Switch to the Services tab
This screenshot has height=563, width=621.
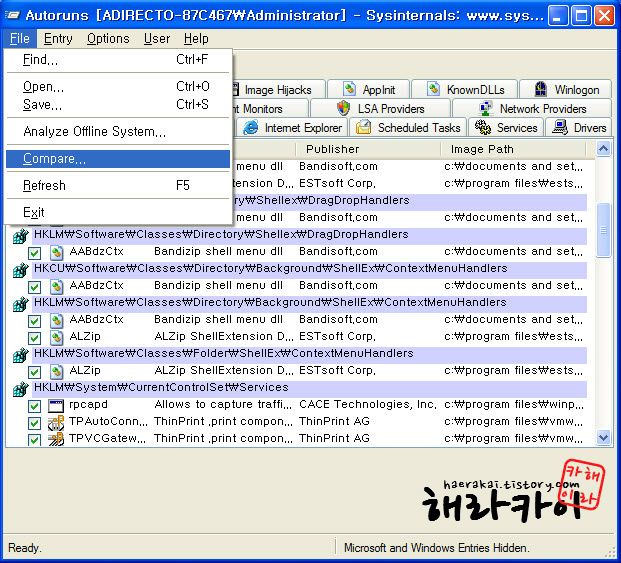point(506,128)
